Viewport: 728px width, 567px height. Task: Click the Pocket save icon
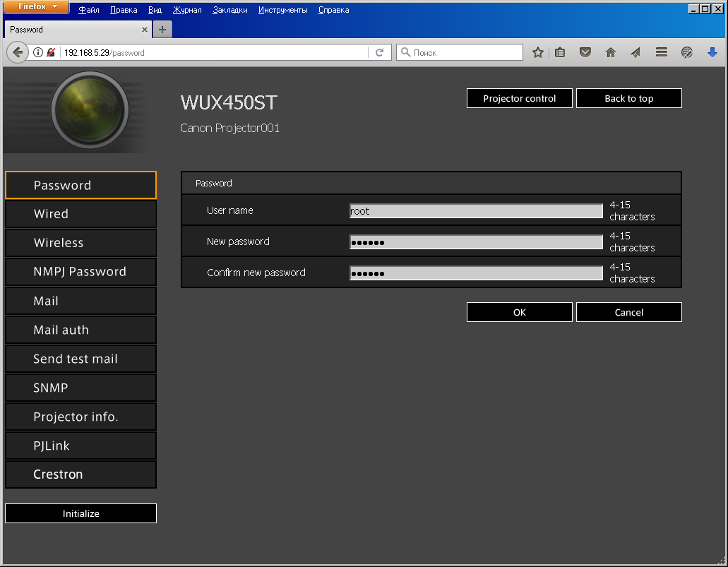(585, 52)
